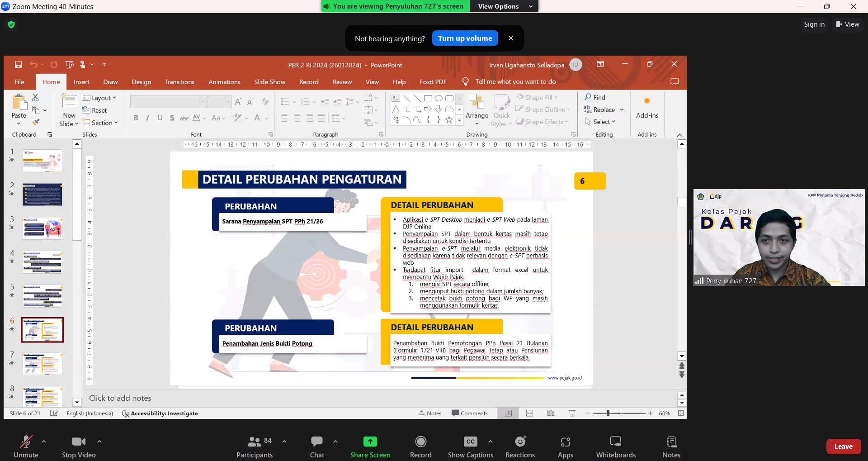Image resolution: width=868 pixels, height=461 pixels.
Task: Expand the View Options dropdown
Action: [x=505, y=6]
